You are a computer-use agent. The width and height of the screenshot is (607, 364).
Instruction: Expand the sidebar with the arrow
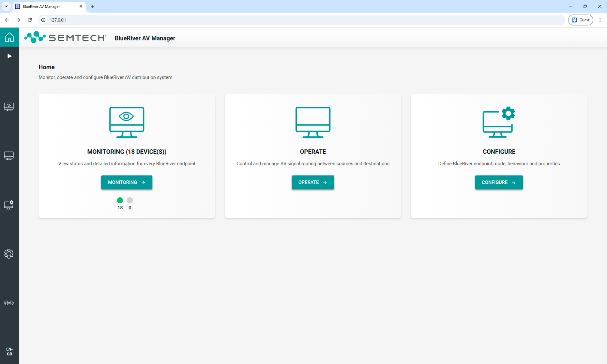[9, 56]
